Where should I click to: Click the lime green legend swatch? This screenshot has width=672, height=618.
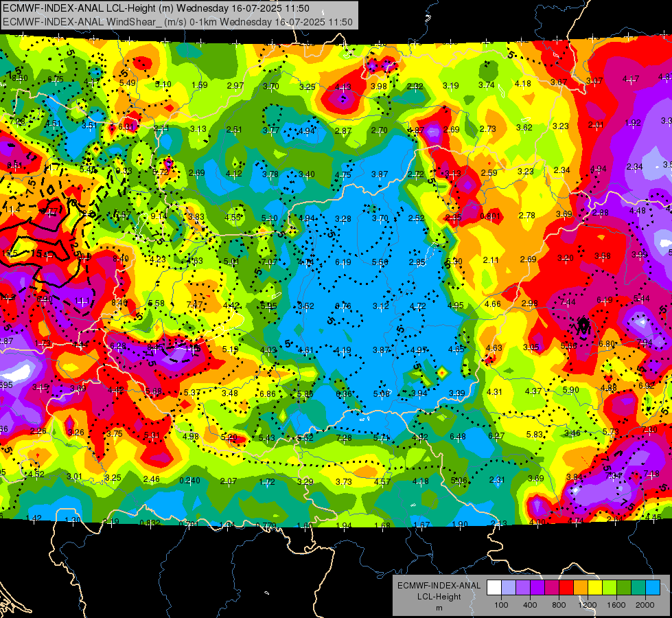(610, 588)
